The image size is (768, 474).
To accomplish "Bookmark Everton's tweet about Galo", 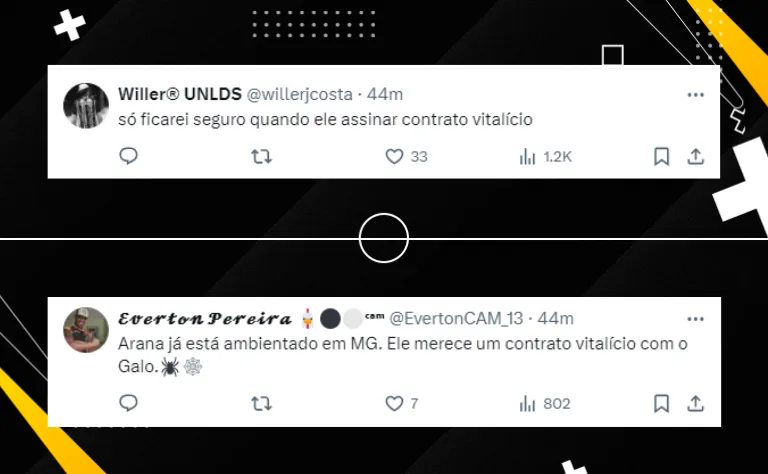I will click(x=661, y=403).
